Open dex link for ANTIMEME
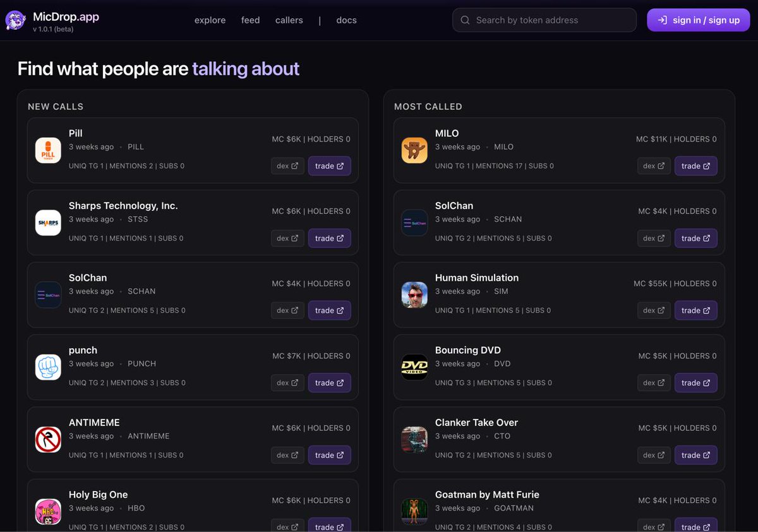 pyautogui.click(x=287, y=455)
